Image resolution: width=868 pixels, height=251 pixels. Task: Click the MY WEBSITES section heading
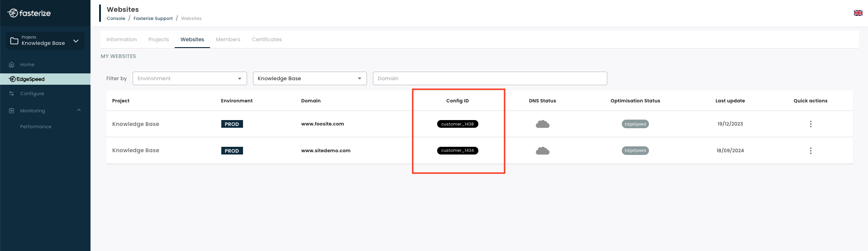(118, 56)
